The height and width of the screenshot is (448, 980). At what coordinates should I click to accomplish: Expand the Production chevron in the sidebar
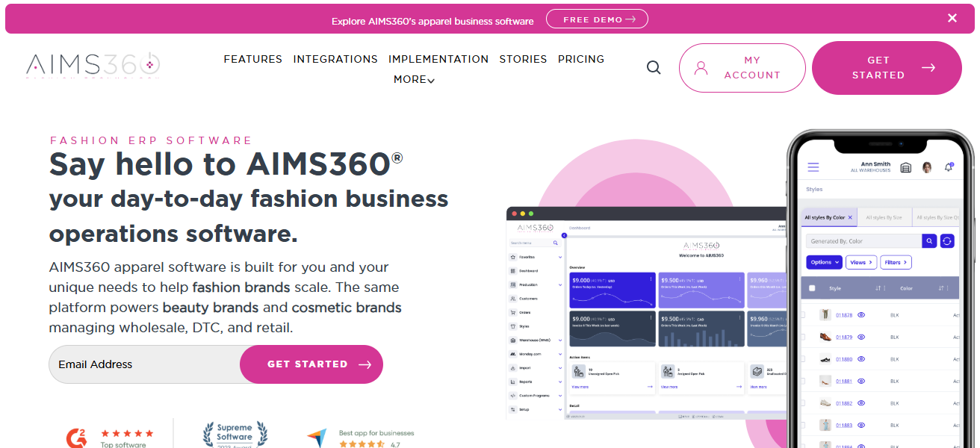pyautogui.click(x=560, y=284)
